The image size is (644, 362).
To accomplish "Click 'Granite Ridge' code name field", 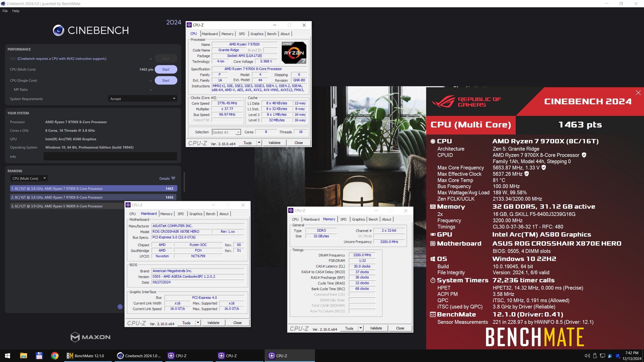I will tap(229, 50).
